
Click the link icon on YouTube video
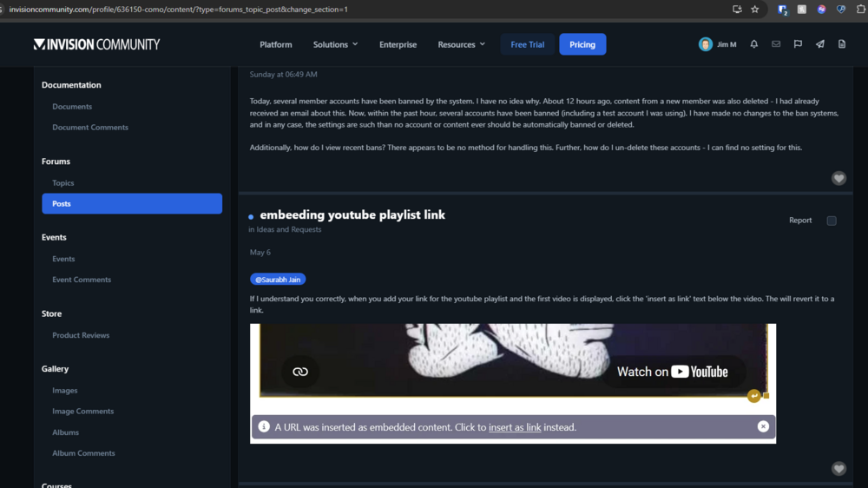pyautogui.click(x=300, y=372)
